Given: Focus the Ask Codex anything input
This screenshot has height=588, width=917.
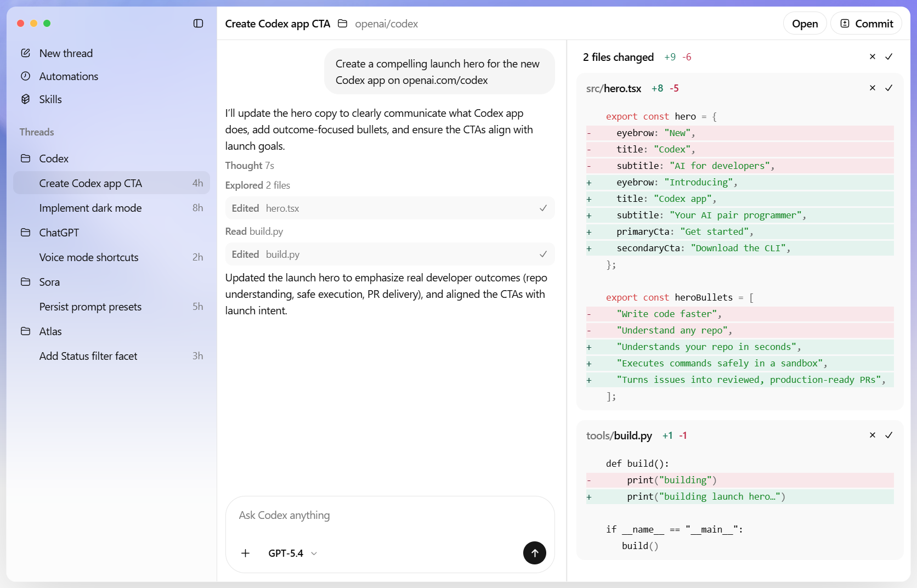Looking at the screenshot, I should [390, 516].
